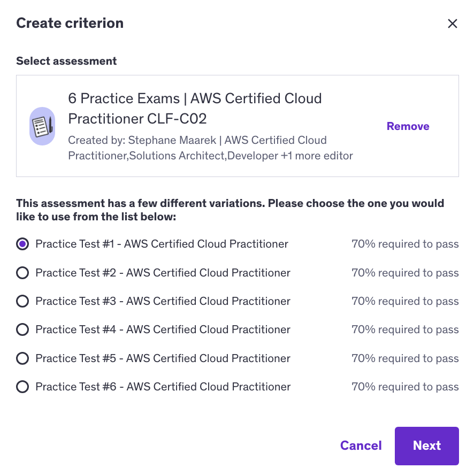Click pass requirement beside Practice Test #1

405,244
